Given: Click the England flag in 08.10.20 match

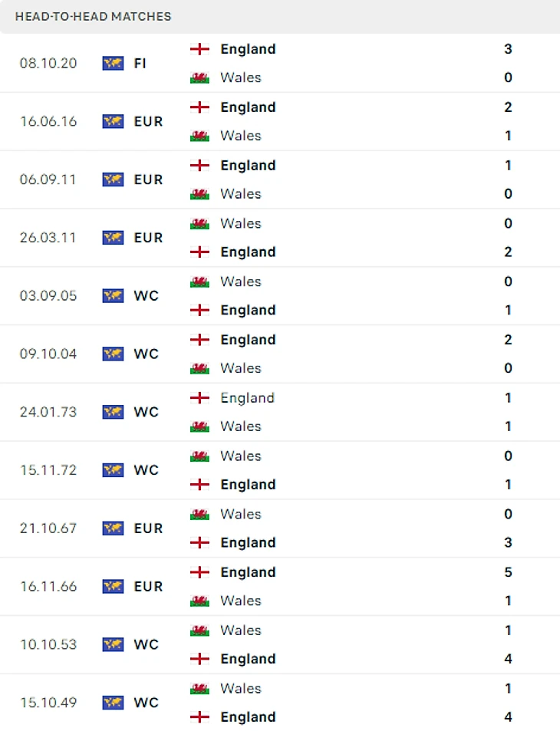Looking at the screenshot, I should click(199, 49).
